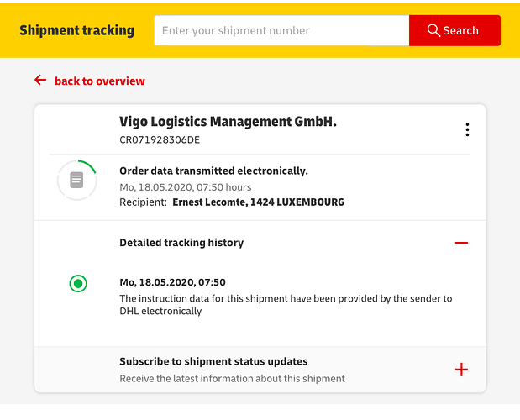Click the green tracking event marker
Screen dimensions: 520x420
click(78, 284)
